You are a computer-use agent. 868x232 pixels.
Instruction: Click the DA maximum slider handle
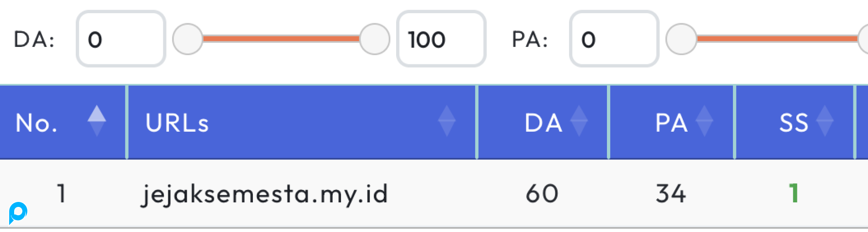pos(375,39)
